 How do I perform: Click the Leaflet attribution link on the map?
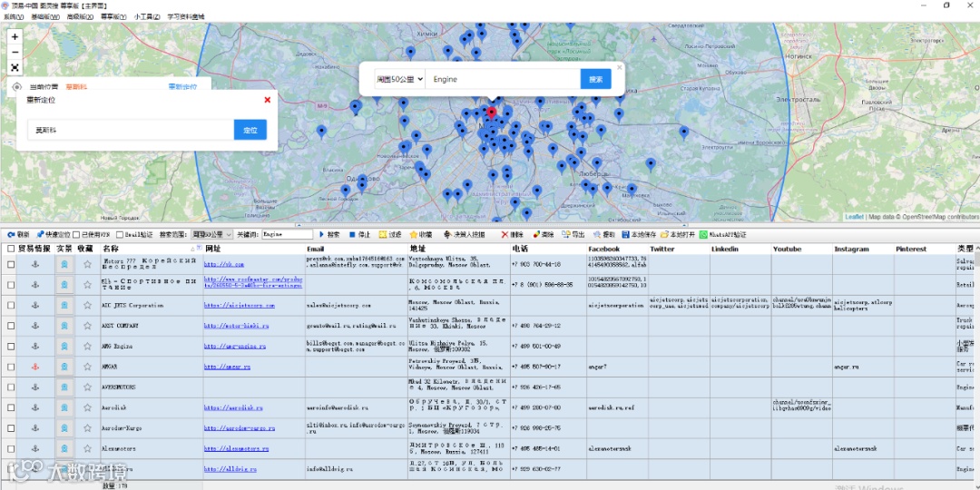tap(854, 217)
